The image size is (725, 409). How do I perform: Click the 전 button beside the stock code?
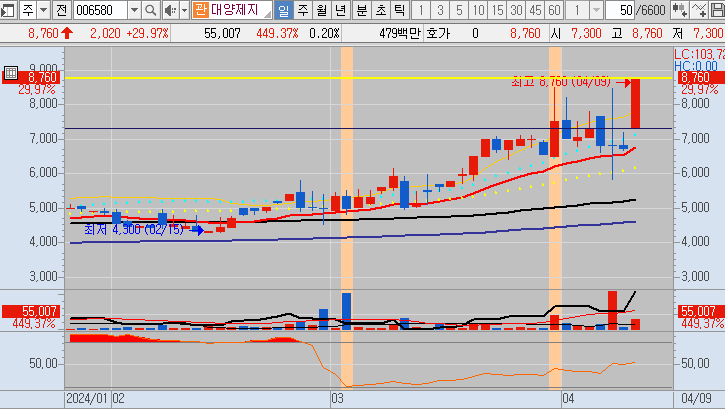(x=61, y=10)
